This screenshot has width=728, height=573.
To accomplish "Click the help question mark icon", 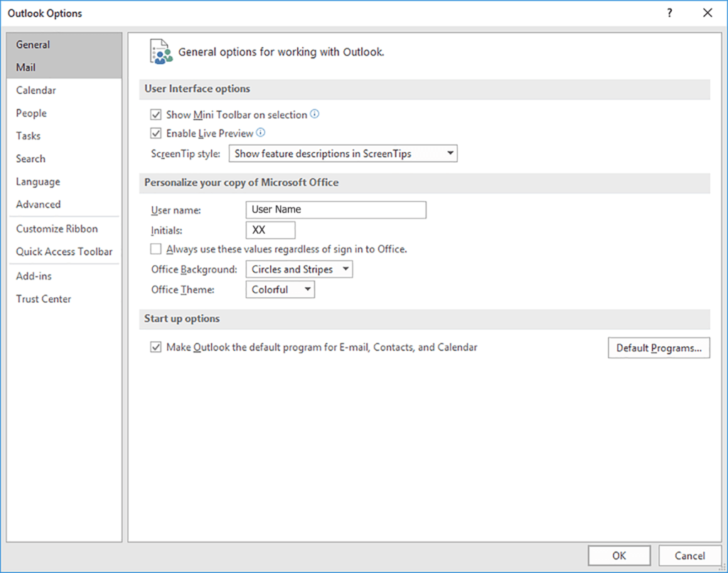I will pyautogui.click(x=669, y=13).
